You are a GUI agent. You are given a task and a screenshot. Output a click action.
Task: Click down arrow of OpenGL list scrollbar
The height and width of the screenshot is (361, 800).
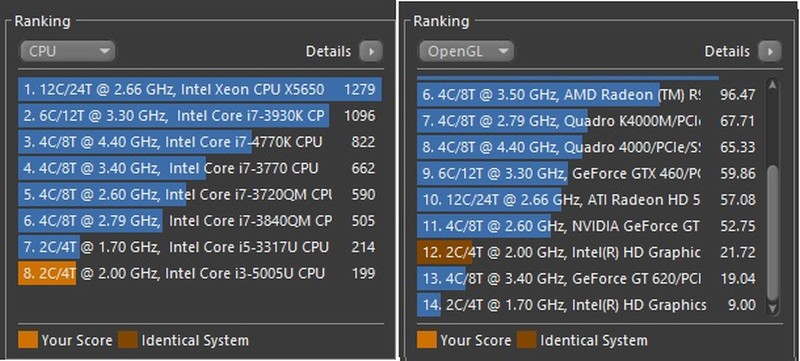(773, 307)
